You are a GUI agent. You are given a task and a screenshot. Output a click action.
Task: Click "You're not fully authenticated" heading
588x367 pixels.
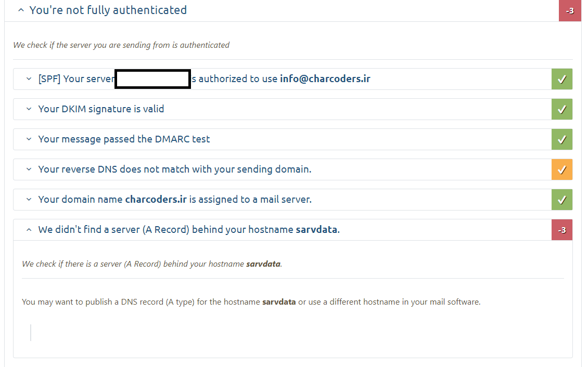coord(108,10)
